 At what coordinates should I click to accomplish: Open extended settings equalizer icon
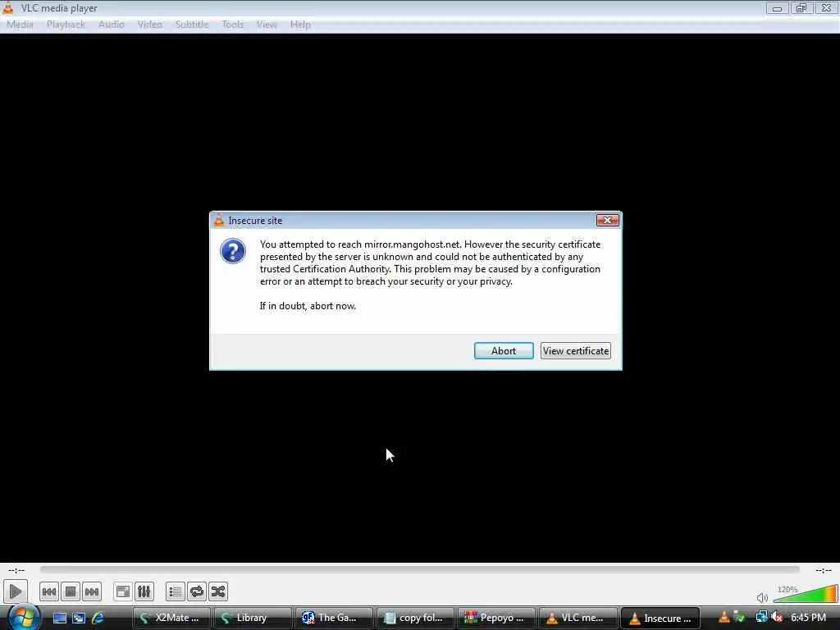[144, 591]
